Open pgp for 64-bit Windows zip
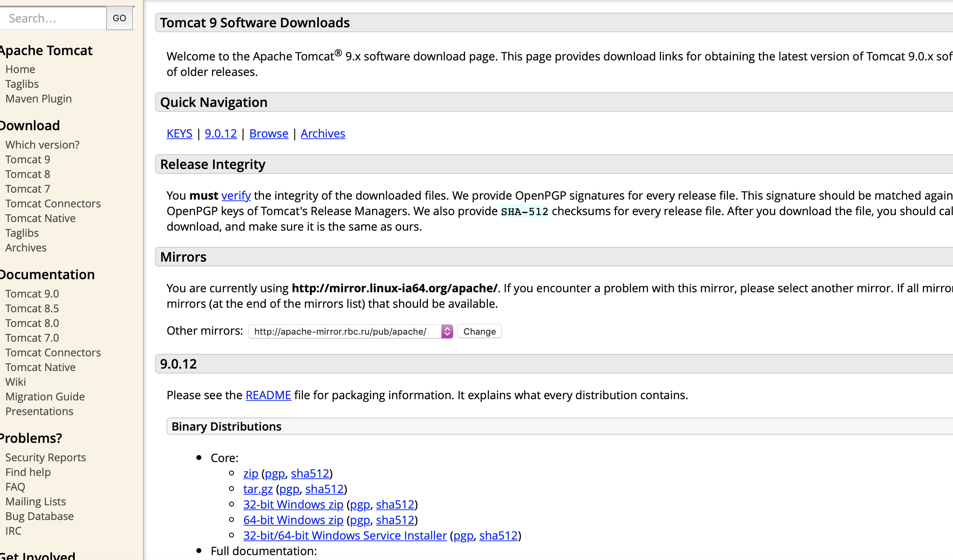This screenshot has height=560, width=953. (360, 520)
